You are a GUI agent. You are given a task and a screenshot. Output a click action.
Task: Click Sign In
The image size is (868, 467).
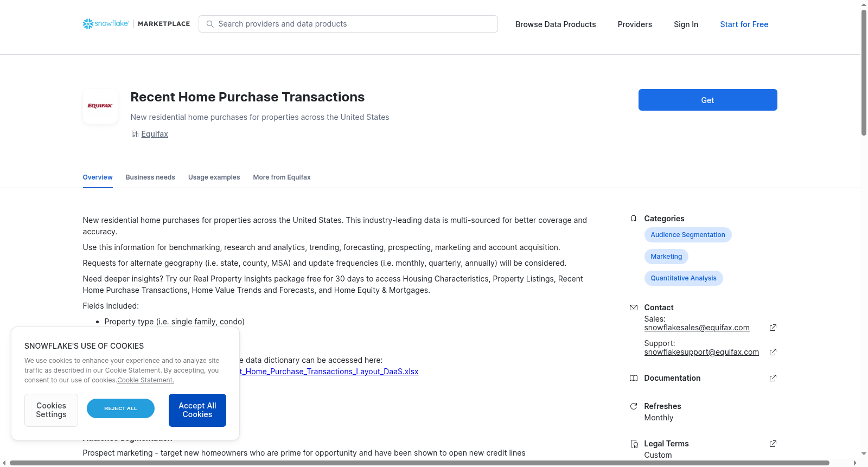click(686, 24)
